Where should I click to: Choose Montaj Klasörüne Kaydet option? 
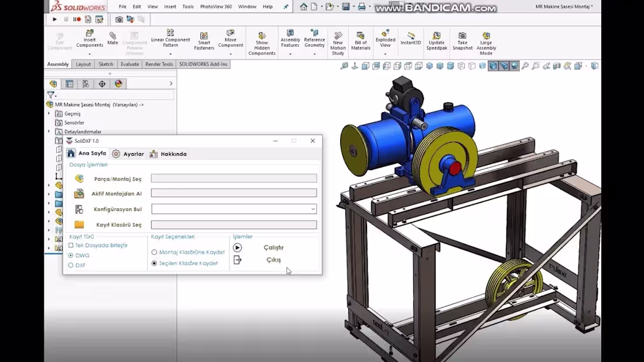154,252
